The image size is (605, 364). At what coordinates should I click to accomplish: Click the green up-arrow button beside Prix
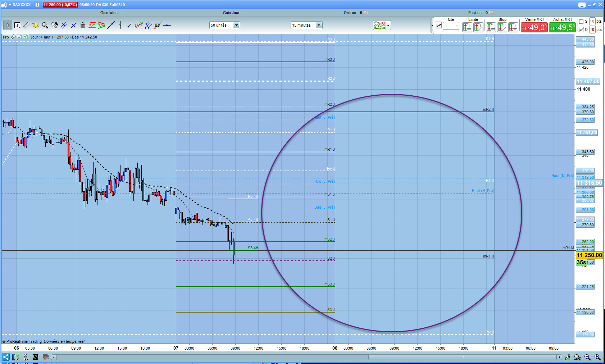point(25,37)
